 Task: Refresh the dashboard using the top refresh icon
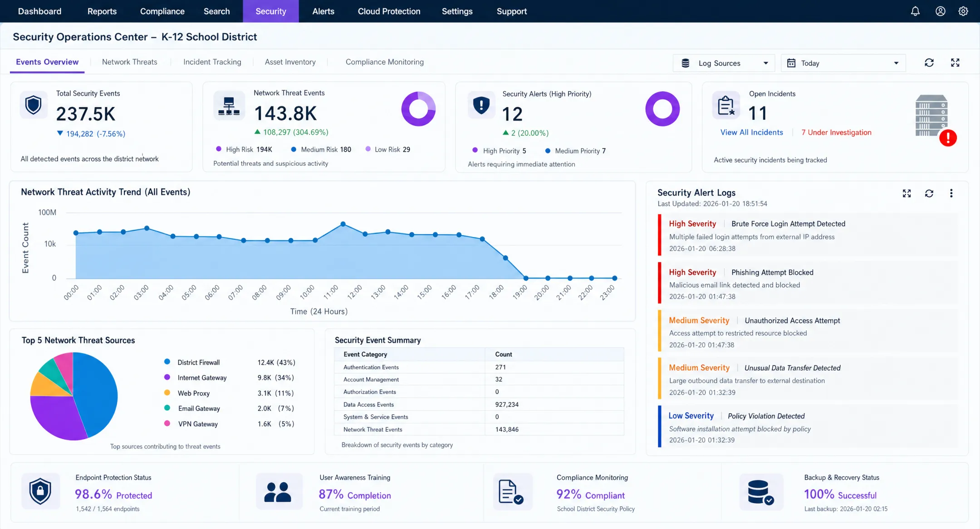click(929, 63)
